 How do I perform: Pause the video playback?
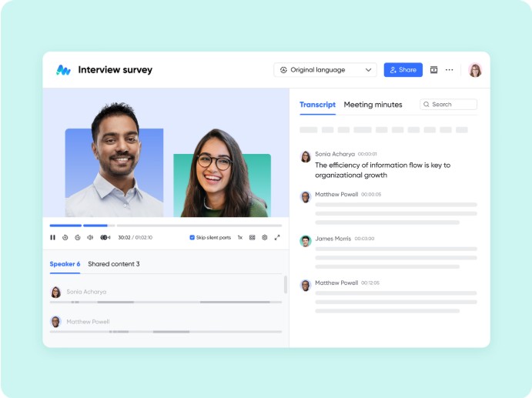pos(53,238)
